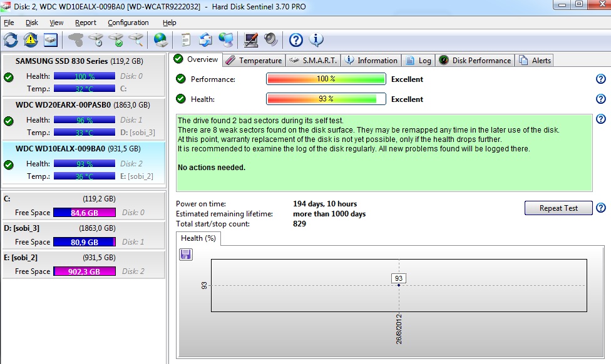The width and height of the screenshot is (611, 364).
Task: Switch to the S.M.A.R.T. tab
Action: click(313, 60)
